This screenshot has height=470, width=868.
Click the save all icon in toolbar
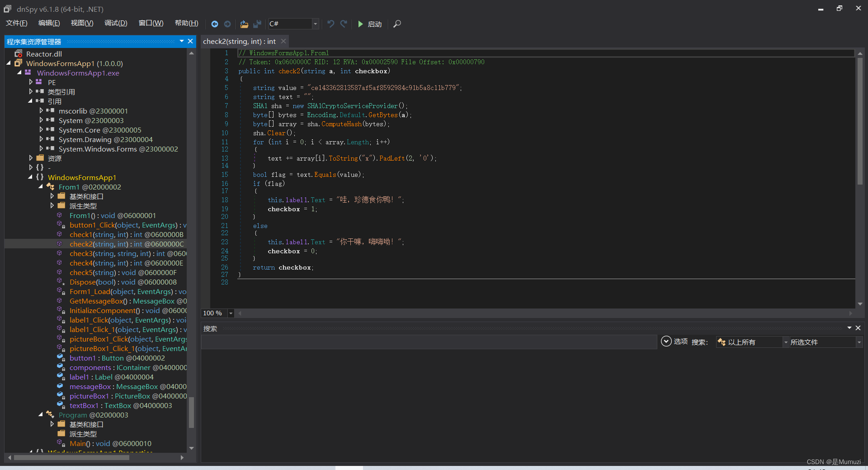pos(257,24)
